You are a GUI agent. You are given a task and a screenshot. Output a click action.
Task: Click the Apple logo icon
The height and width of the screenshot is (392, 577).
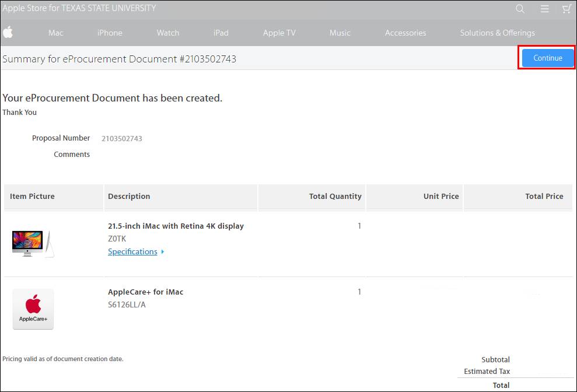tap(8, 33)
